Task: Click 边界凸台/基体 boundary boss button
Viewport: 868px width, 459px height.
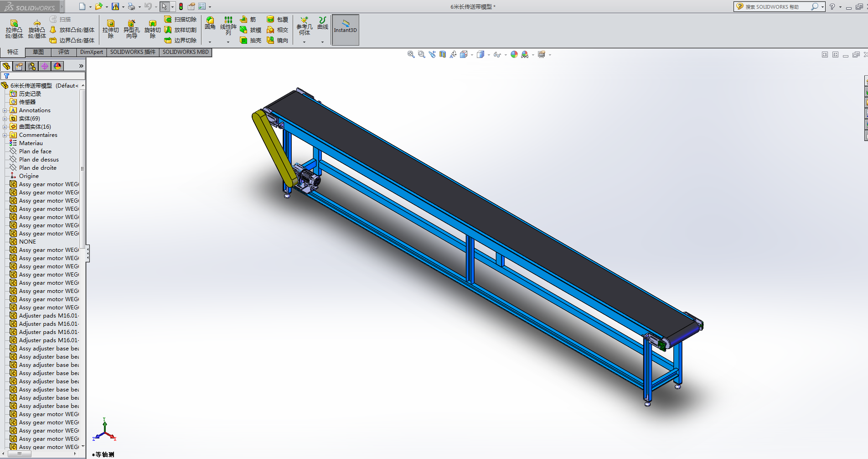Action: pyautogui.click(x=72, y=40)
